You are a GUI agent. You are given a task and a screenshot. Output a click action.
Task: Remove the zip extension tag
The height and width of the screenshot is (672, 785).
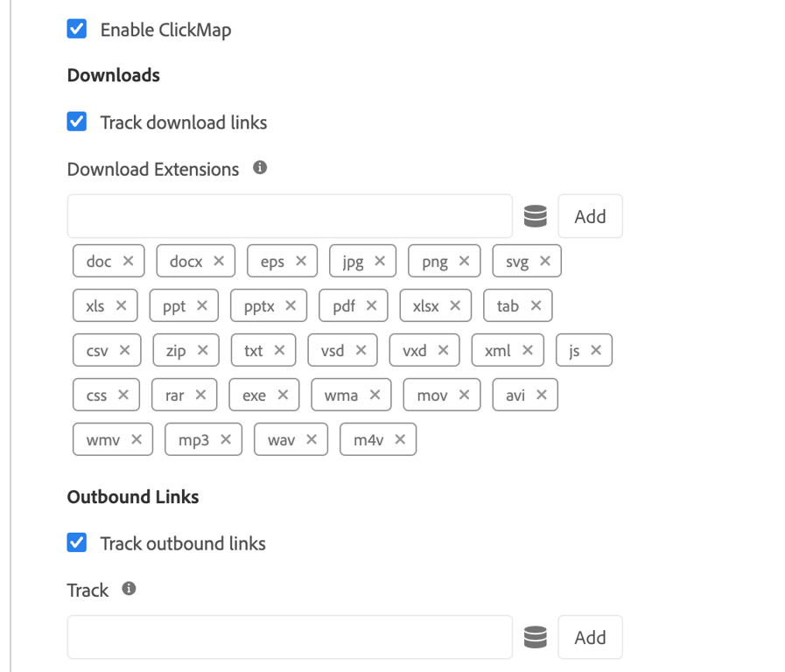[203, 350]
